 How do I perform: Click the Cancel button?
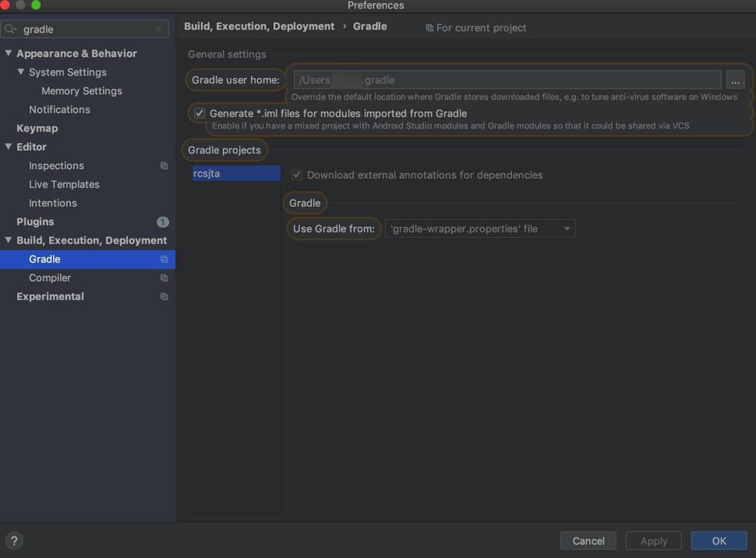click(588, 541)
